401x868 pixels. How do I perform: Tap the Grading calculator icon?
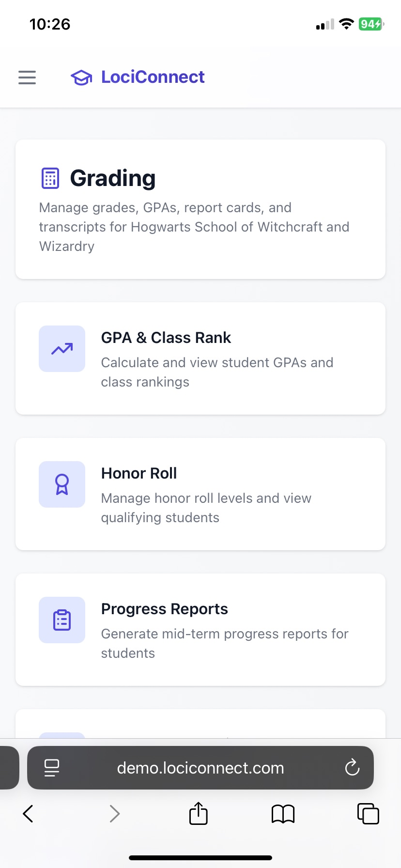tap(50, 178)
